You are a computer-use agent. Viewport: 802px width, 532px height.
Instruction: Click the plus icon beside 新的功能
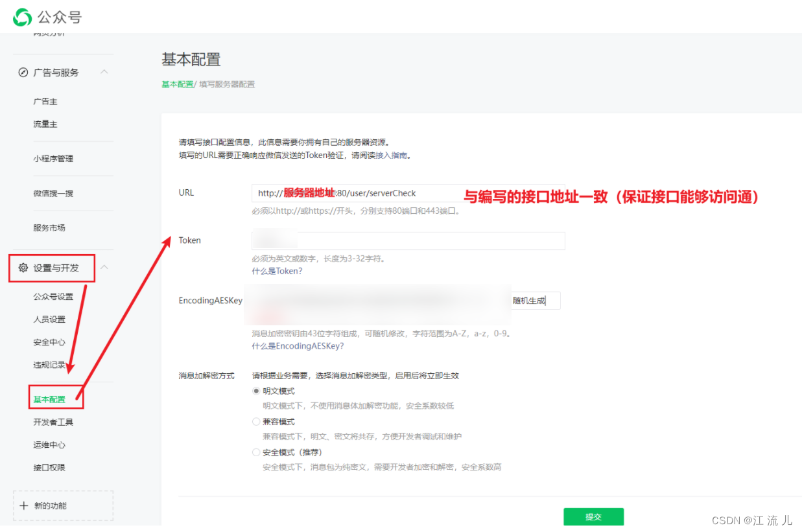click(23, 505)
